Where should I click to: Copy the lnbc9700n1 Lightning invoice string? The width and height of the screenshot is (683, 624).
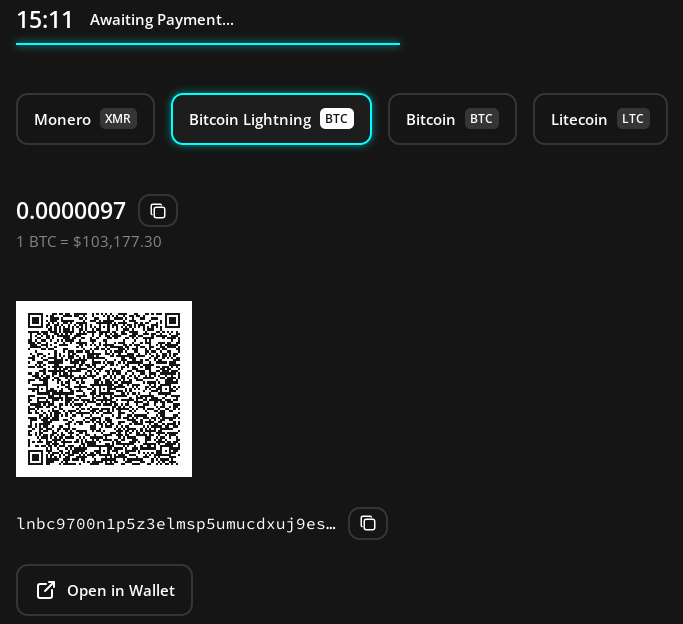[367, 523]
